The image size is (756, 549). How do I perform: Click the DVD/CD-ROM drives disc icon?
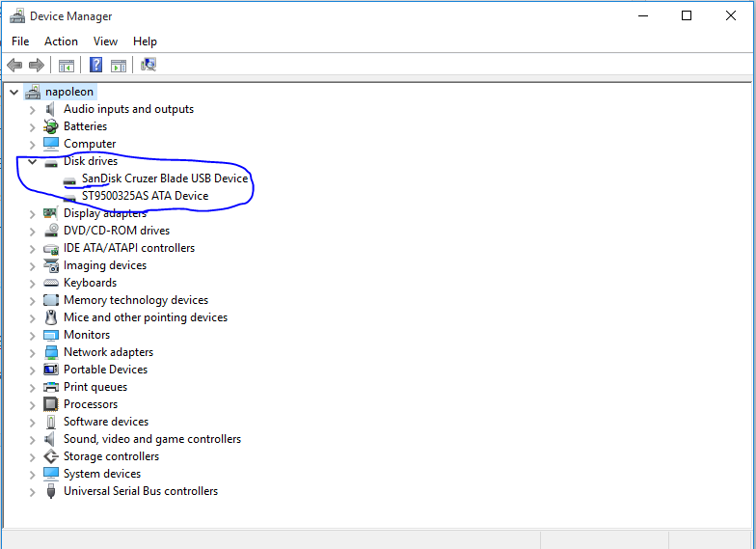tap(50, 231)
